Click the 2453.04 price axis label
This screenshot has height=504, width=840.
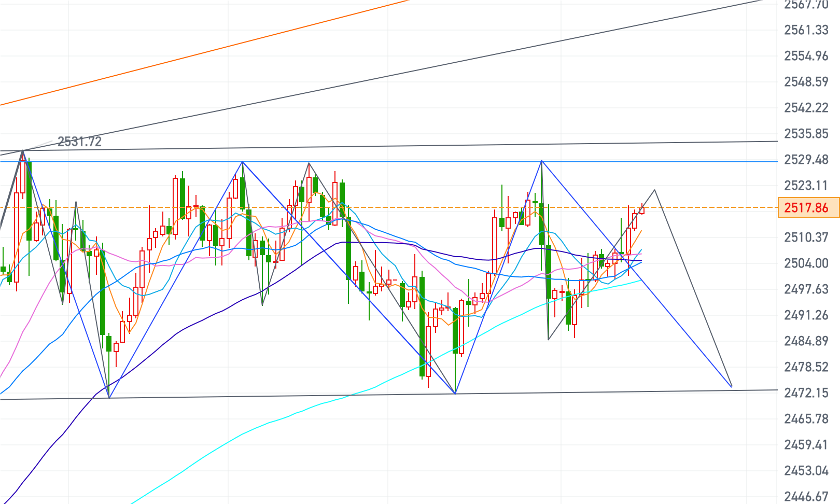(806, 471)
